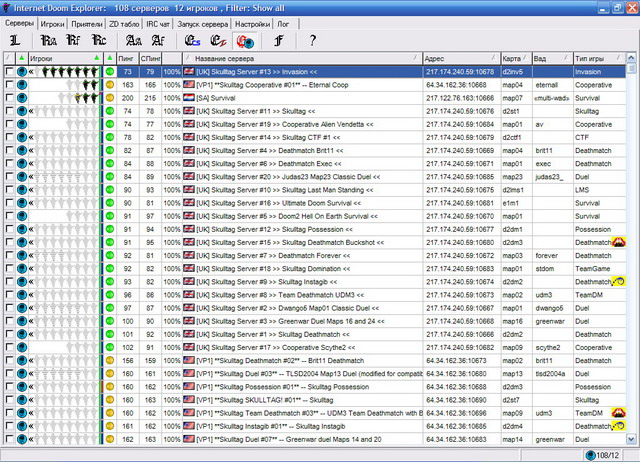Sort by the Тип игры column header
640x462 pixels.
click(x=595, y=59)
